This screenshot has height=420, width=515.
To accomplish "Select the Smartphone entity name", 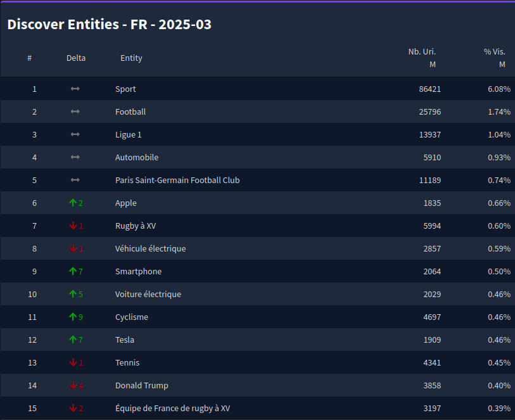I will coord(138,272).
